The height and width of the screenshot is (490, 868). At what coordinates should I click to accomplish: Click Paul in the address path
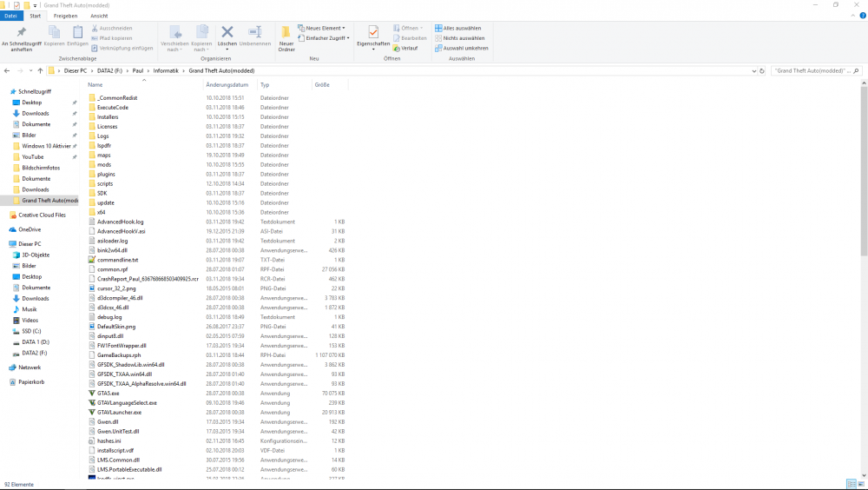coord(138,71)
